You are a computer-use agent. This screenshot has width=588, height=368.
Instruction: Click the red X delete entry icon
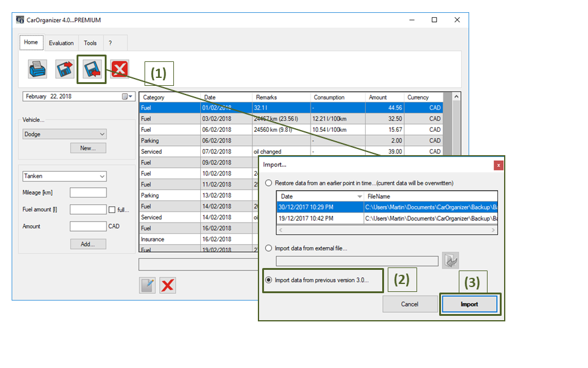(168, 285)
